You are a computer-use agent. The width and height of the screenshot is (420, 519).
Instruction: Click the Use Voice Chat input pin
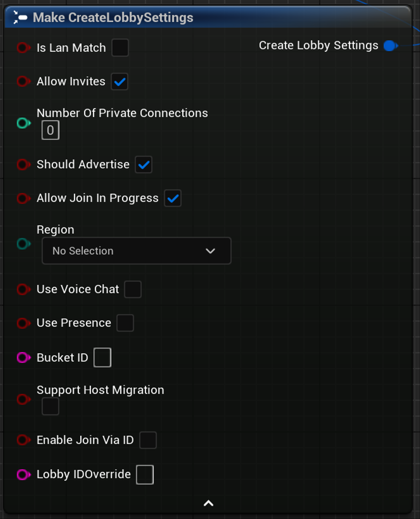click(x=23, y=289)
